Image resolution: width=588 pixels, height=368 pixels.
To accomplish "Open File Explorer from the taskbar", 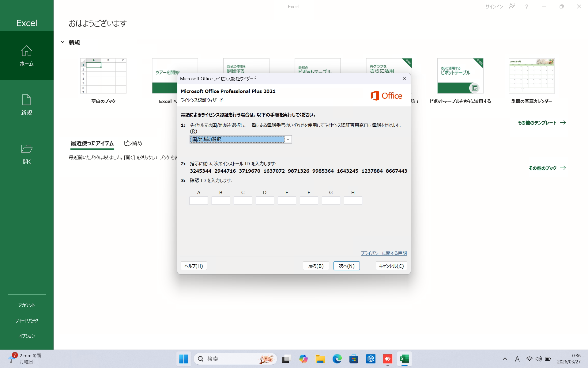I will (320, 359).
